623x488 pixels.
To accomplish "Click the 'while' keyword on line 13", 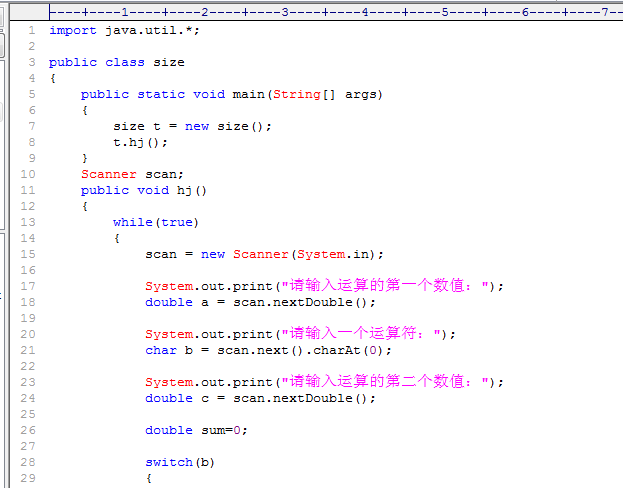I will 133,222.
